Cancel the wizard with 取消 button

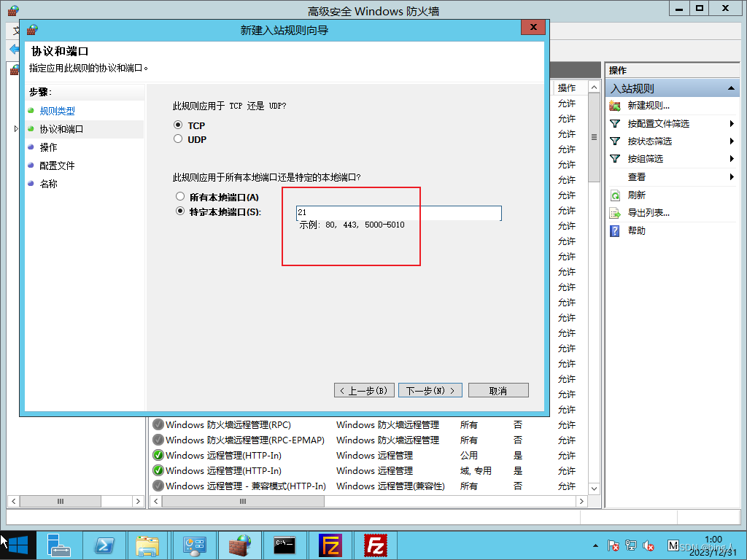[x=498, y=391]
